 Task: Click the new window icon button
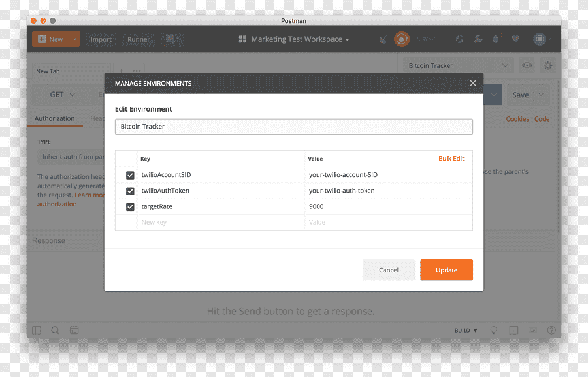172,39
